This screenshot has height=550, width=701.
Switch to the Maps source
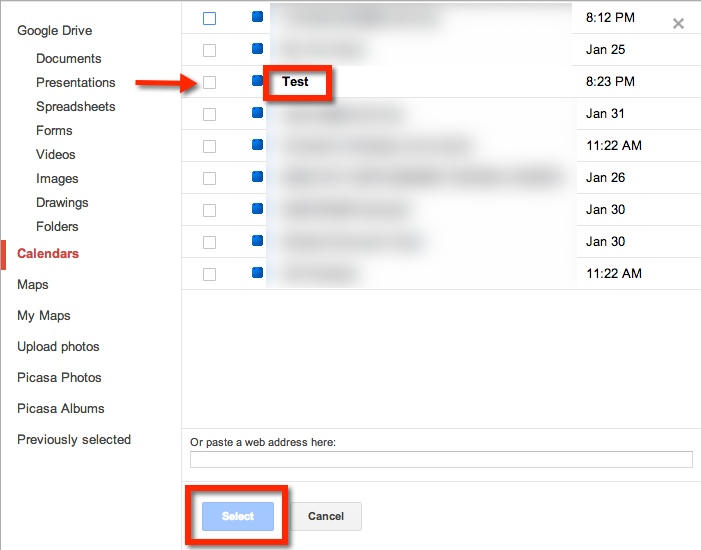pos(32,284)
